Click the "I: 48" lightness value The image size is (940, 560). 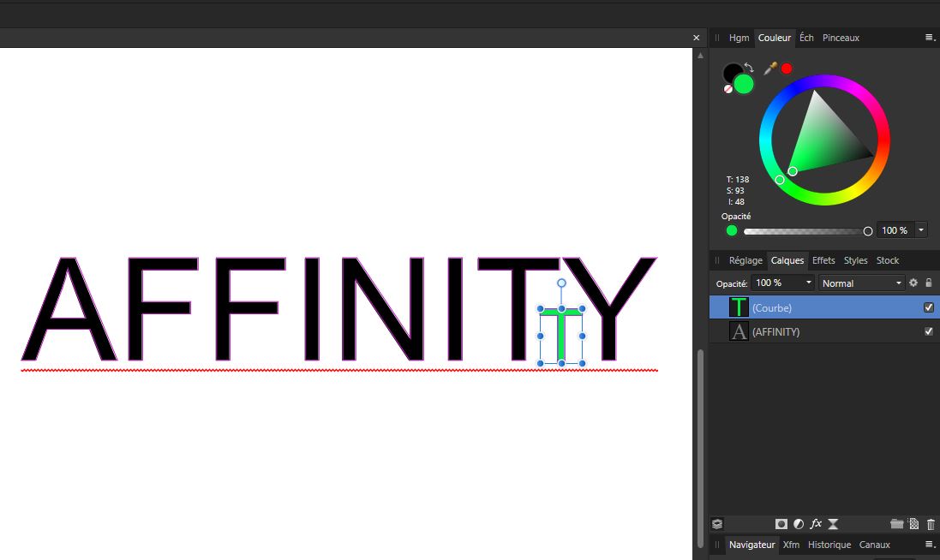coord(736,202)
